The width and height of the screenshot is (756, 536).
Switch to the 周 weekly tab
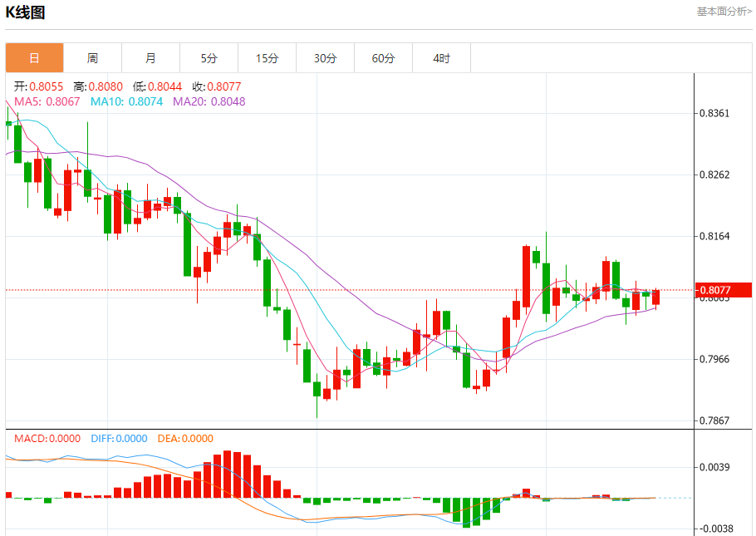[x=92, y=58]
